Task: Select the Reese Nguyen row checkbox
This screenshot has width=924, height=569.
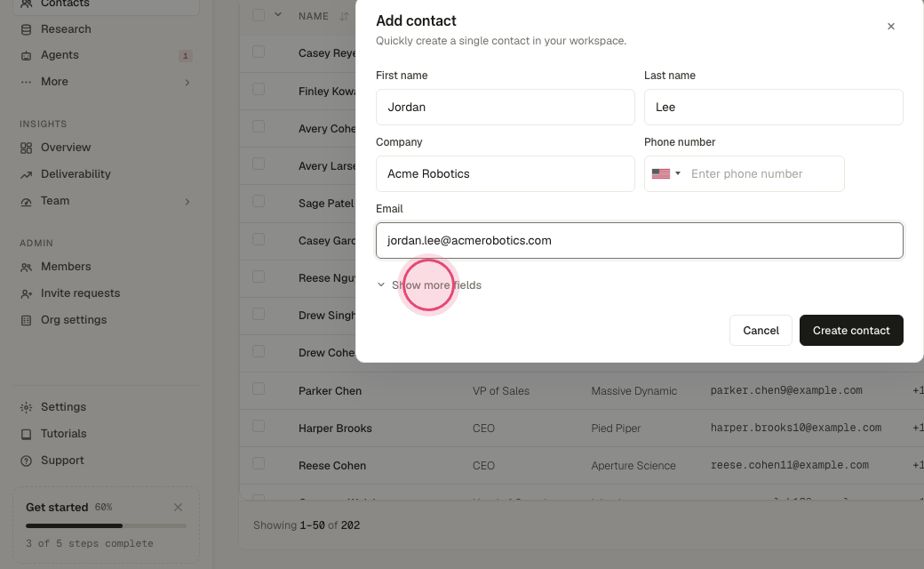Action: [259, 276]
